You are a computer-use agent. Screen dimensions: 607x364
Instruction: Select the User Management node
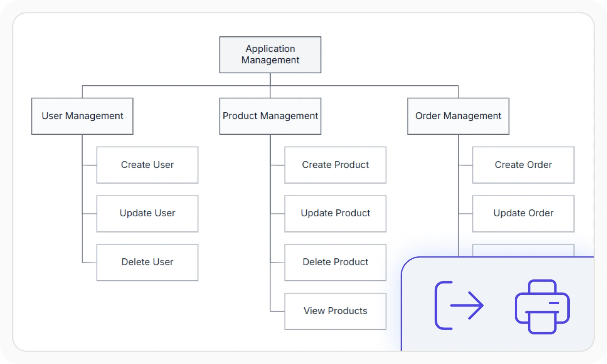[82, 116]
